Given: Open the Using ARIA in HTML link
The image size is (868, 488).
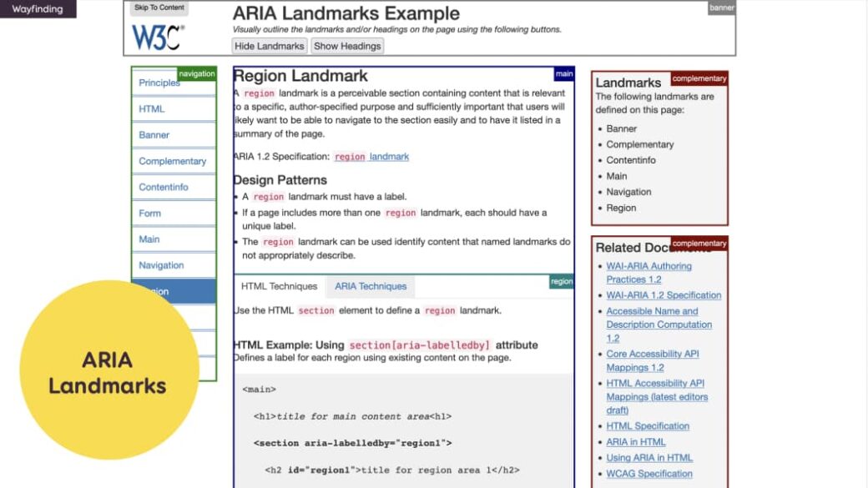Looking at the screenshot, I should (649, 457).
